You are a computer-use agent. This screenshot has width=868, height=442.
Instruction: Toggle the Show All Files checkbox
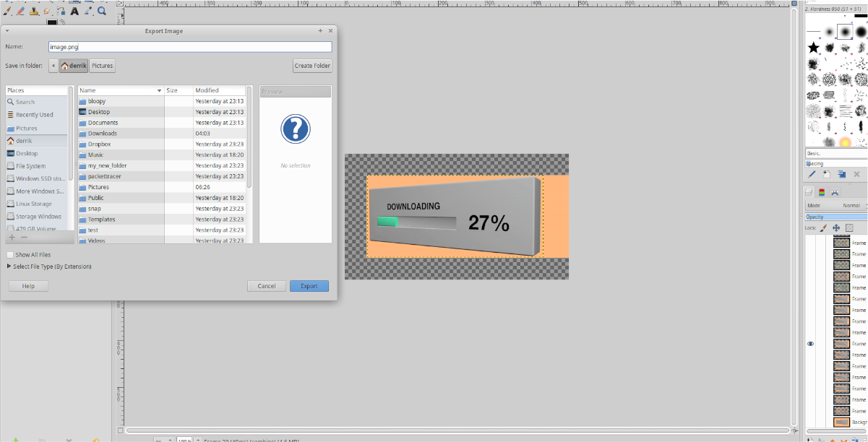pos(10,255)
